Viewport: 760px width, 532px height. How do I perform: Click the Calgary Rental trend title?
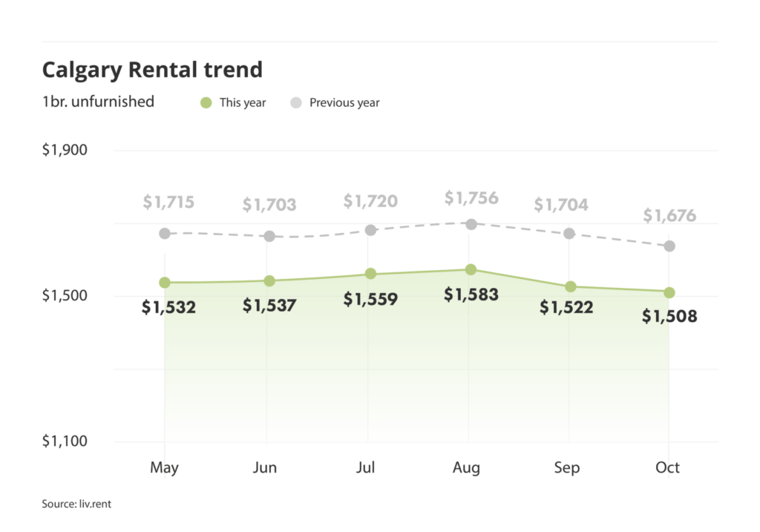pyautogui.click(x=152, y=70)
